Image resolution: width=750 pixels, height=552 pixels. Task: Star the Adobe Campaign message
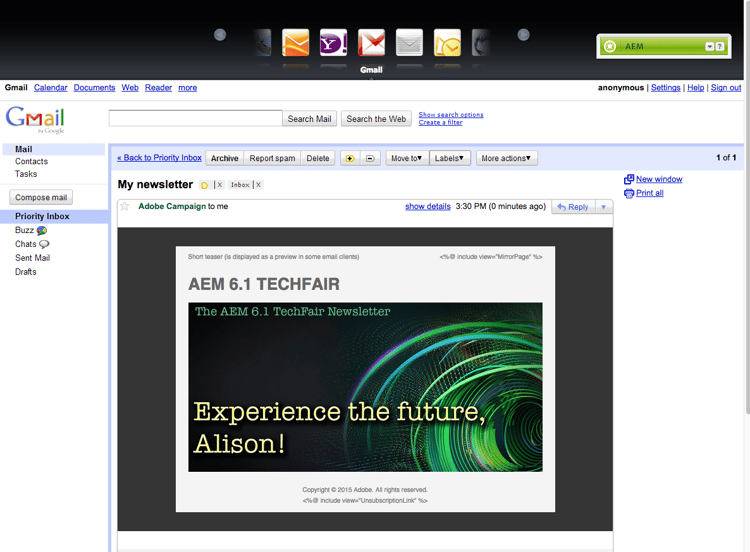[x=125, y=206]
